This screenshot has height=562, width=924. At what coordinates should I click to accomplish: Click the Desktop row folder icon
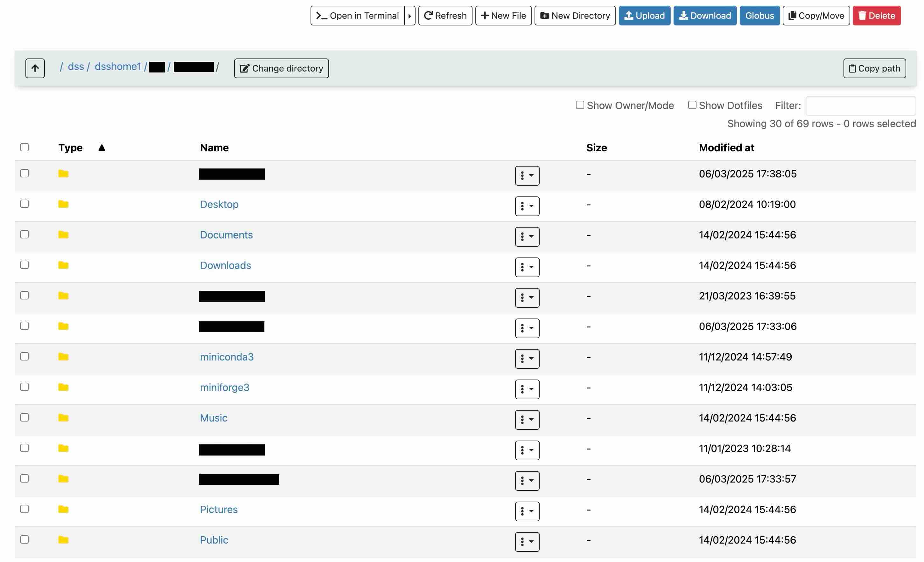click(x=63, y=204)
